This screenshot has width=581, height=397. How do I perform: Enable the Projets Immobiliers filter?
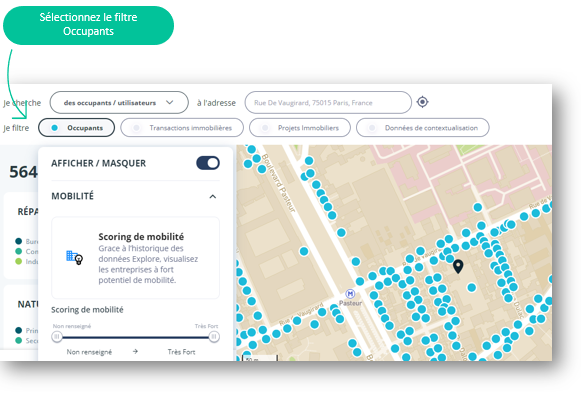[300, 128]
